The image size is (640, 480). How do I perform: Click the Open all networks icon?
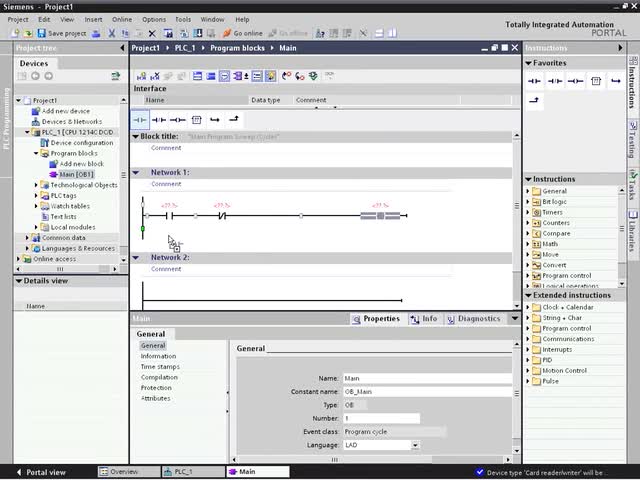(197, 76)
